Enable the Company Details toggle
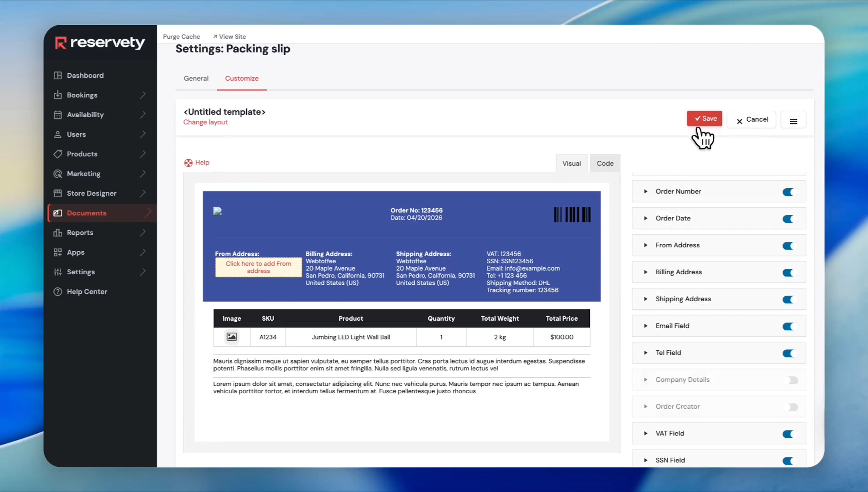The image size is (868, 492). 792,380
